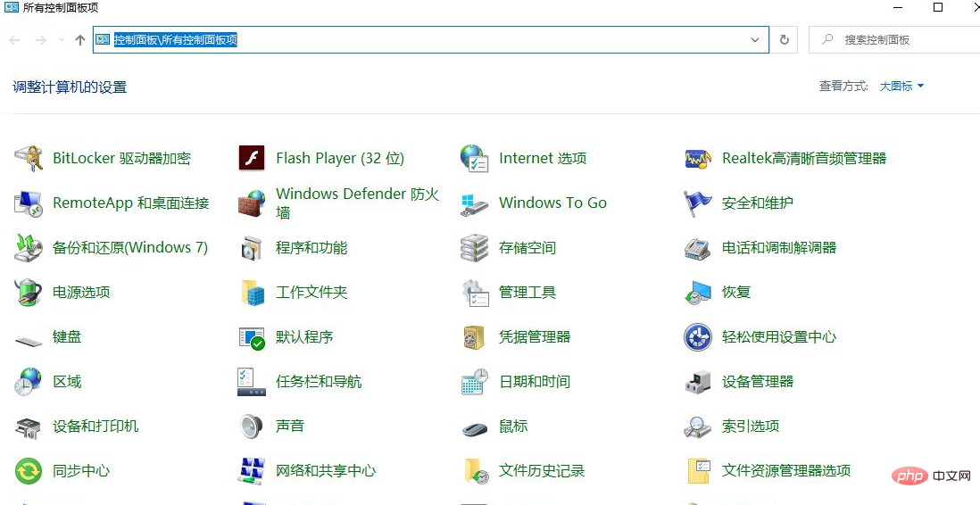Click the 控制面板\所有控制面板项 address field
This screenshot has height=505, width=980.
[x=430, y=40]
